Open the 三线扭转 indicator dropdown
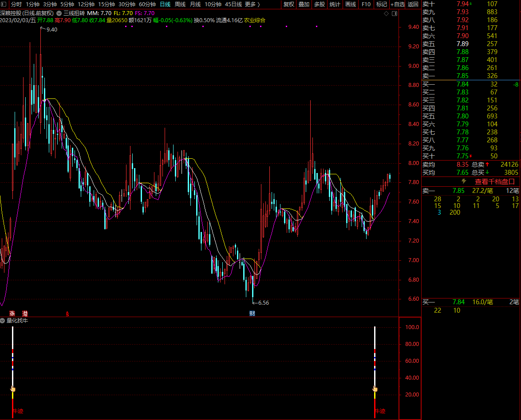Screen dimensions: 521x420 (x=59, y=13)
